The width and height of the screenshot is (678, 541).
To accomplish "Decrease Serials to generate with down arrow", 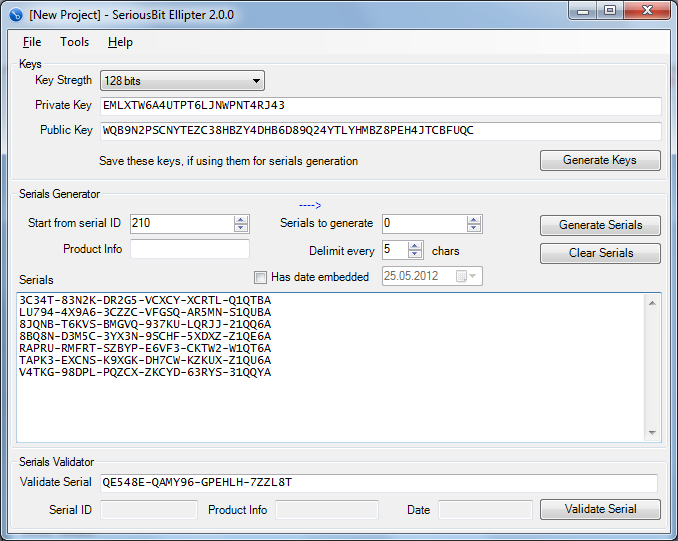I will (474, 228).
